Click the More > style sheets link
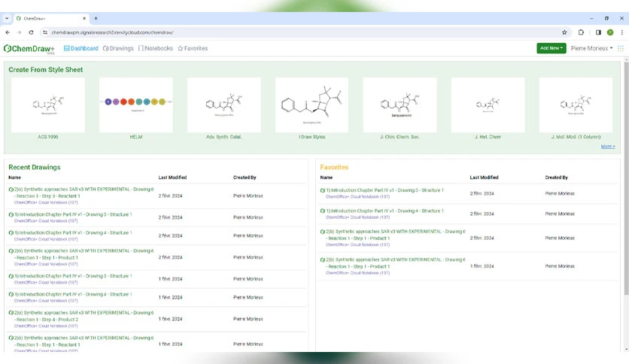 pos(608,147)
